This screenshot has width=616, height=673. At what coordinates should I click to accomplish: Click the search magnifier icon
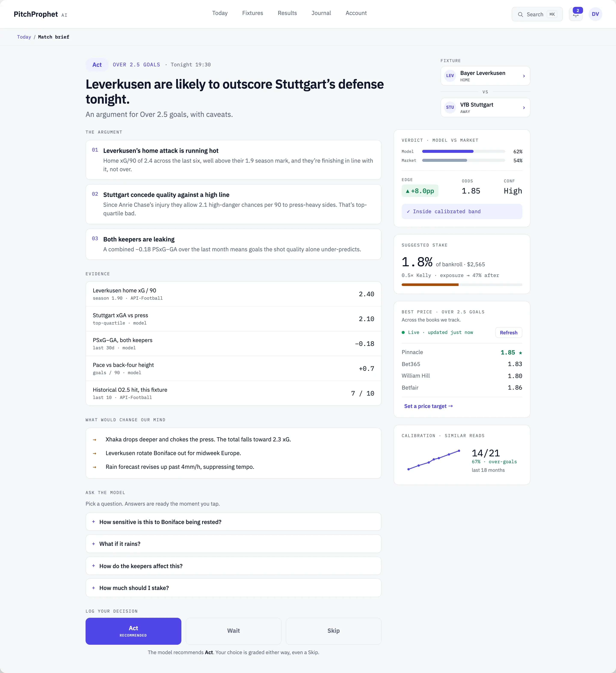pyautogui.click(x=520, y=14)
